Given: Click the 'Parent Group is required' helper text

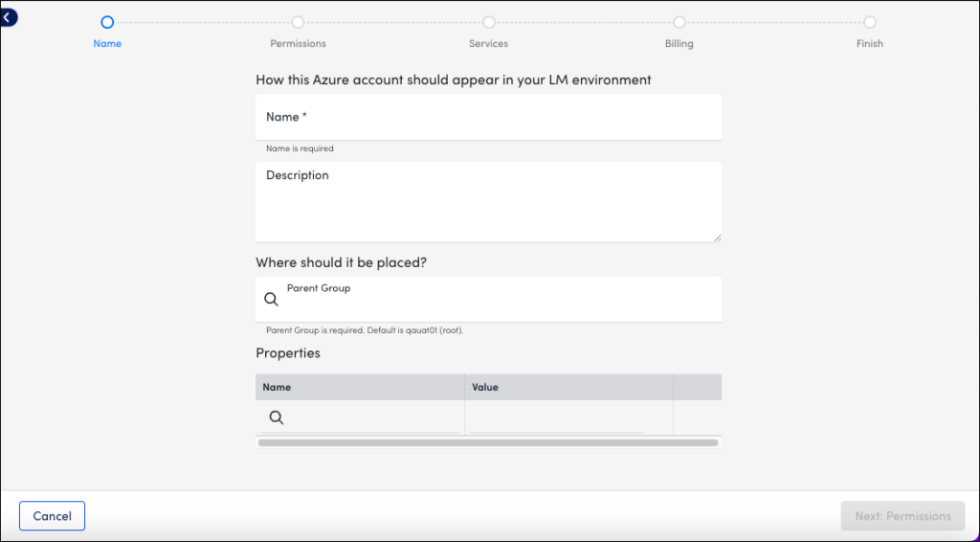Looking at the screenshot, I should point(365,330).
